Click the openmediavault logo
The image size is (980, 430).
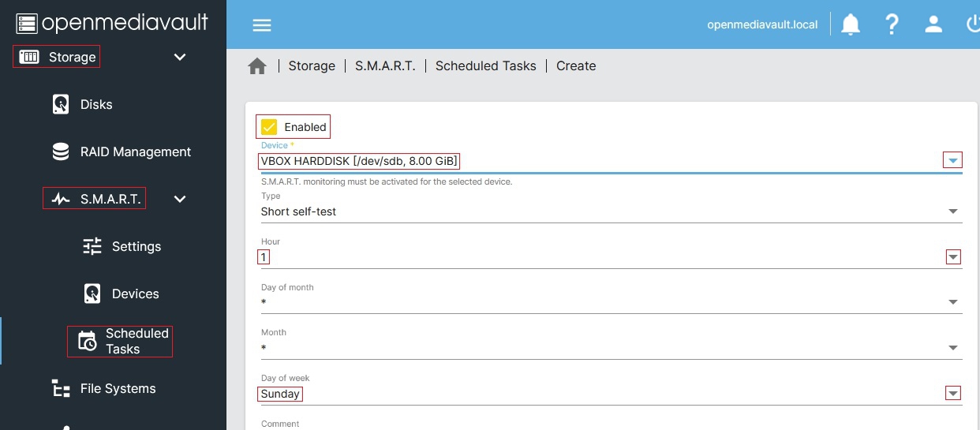pyautogui.click(x=112, y=22)
